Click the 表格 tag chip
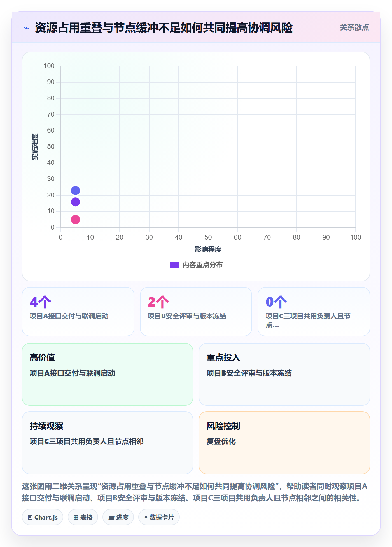 click(83, 517)
